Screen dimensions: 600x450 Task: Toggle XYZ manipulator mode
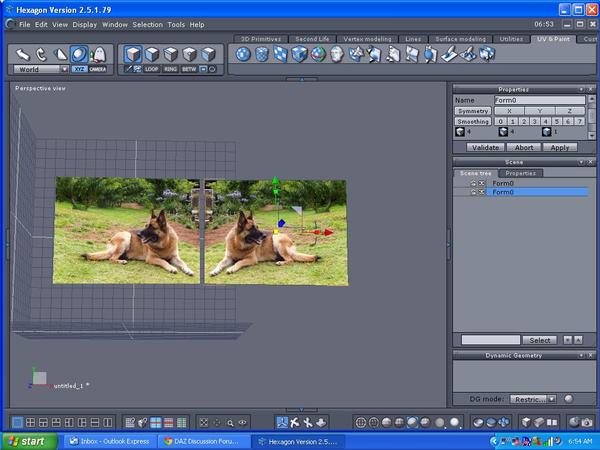point(79,69)
